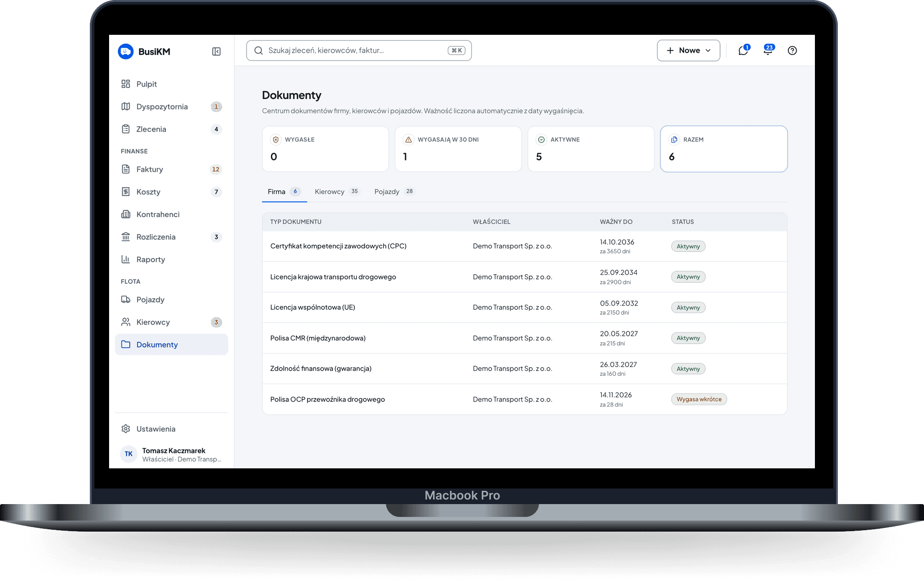Expand the Nowe dropdown button
Image resolution: width=924 pixels, height=582 pixels.
pos(688,50)
